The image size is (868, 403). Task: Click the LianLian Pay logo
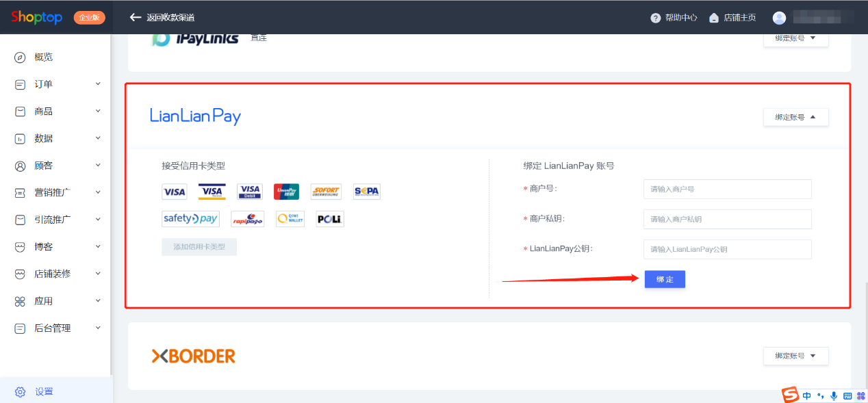(x=195, y=116)
